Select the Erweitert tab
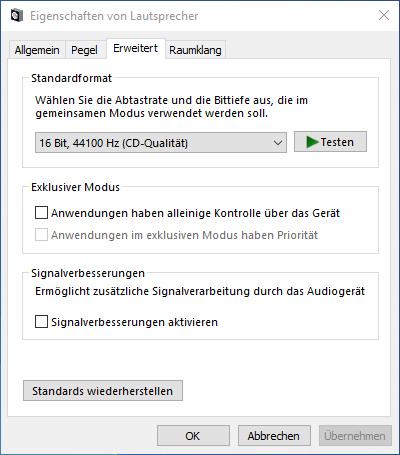Screen dimensions: 400x455 [x=135, y=49]
